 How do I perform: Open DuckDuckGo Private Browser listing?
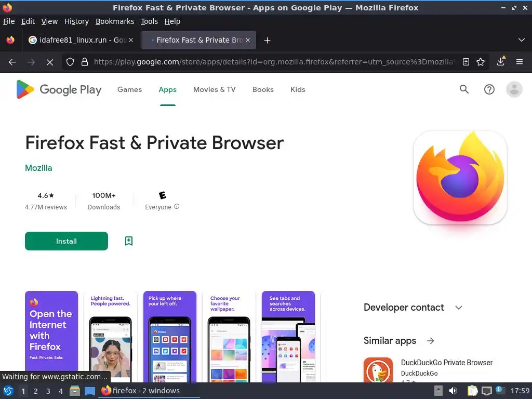446,363
